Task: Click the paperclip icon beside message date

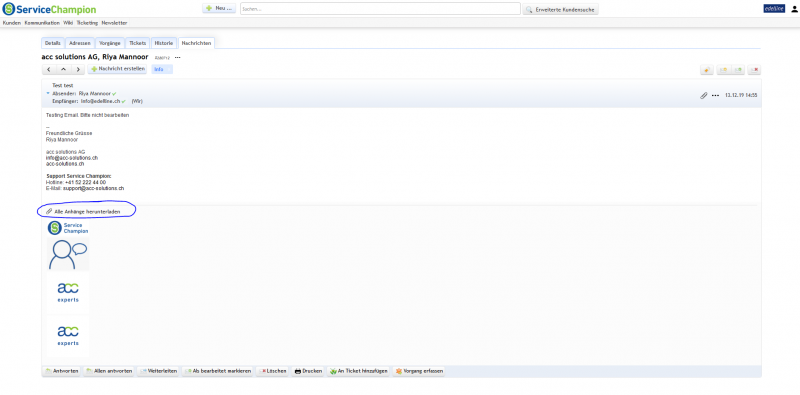Action: point(704,95)
